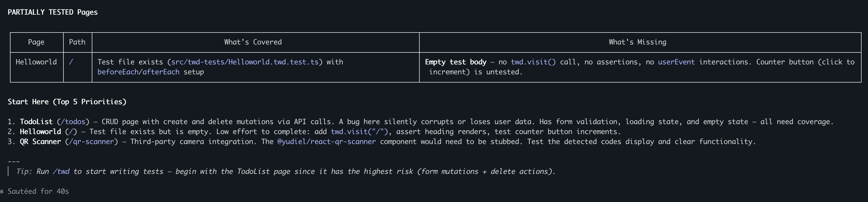Click the bold TodoList priority item
This screenshot has width=868, height=202.
pos(36,121)
